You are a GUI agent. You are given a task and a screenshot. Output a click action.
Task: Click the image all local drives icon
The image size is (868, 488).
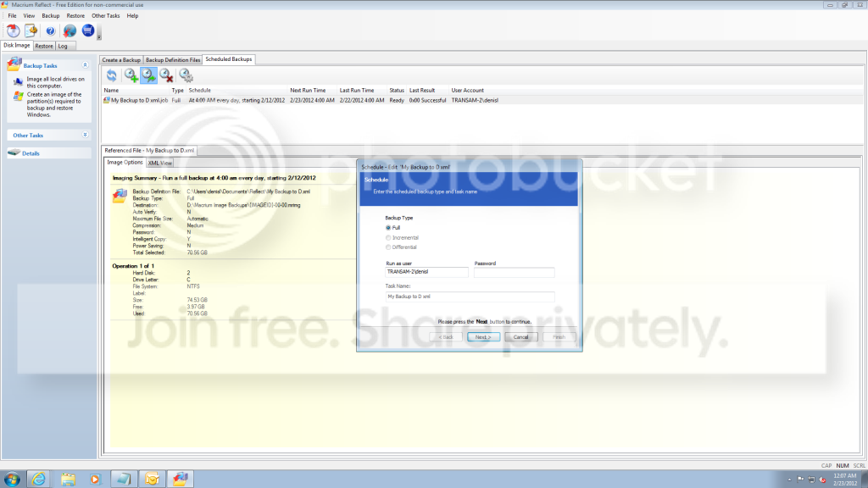[19, 82]
